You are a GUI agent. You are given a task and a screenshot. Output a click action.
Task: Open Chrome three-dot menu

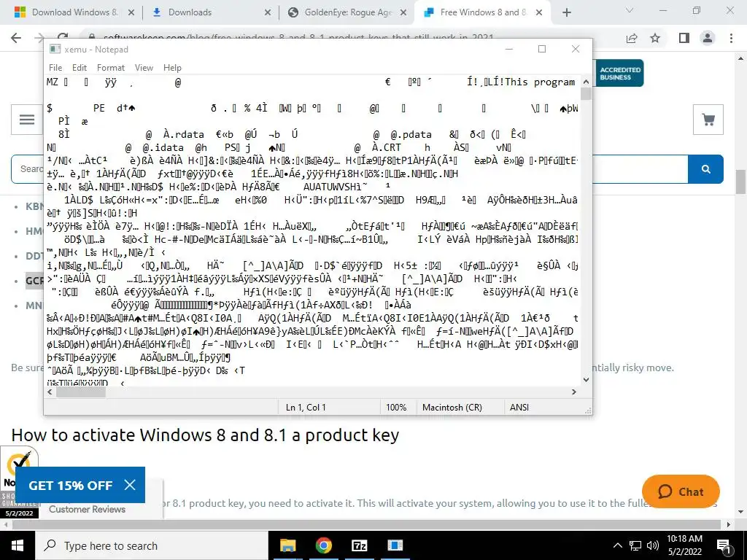(x=731, y=38)
